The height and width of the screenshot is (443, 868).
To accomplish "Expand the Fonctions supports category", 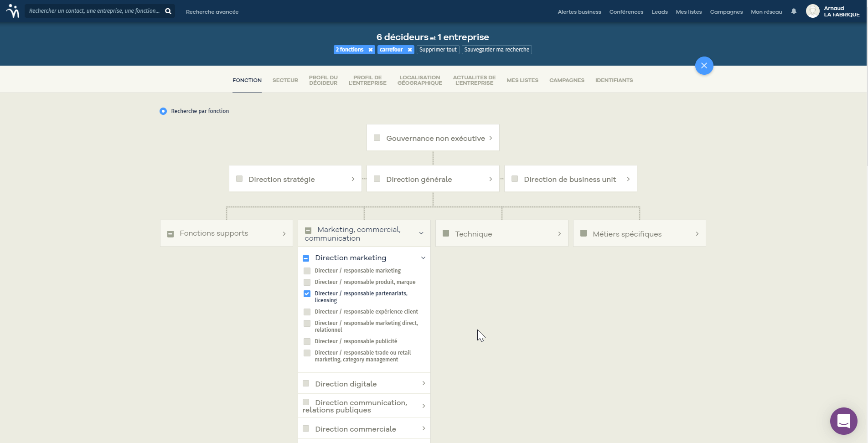I will [284, 234].
